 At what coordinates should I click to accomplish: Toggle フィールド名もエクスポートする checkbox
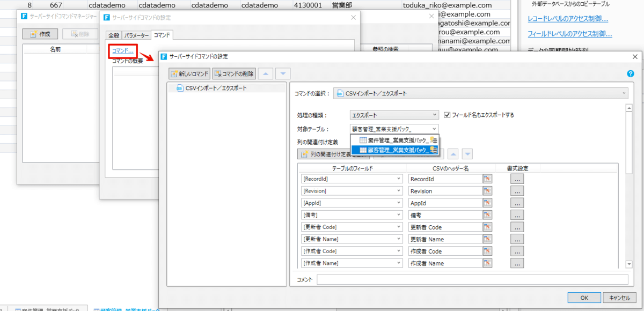click(x=448, y=115)
